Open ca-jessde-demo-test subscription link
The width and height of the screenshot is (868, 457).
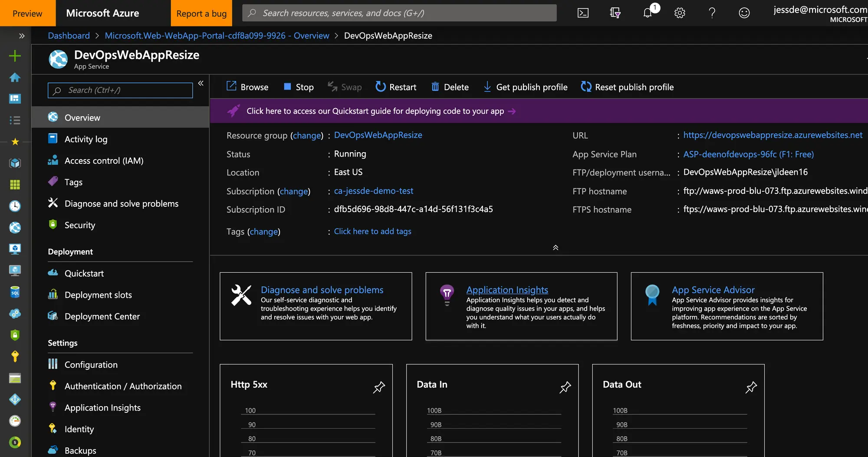point(373,191)
